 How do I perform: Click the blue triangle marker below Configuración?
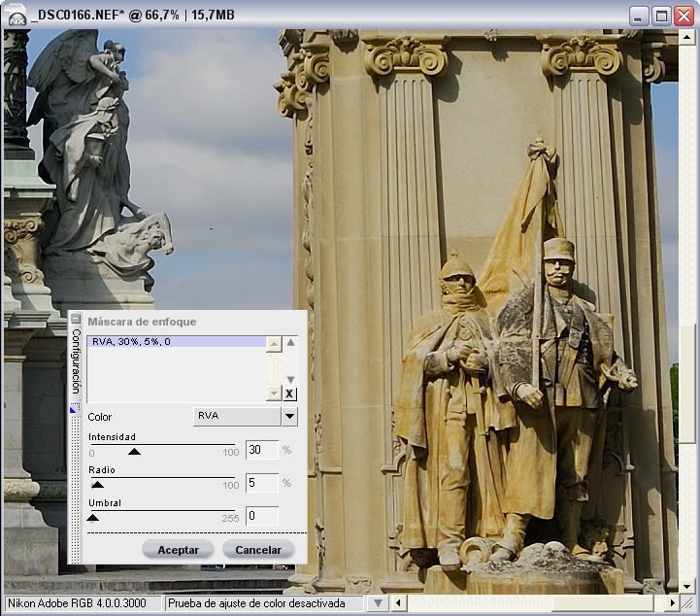point(74,409)
